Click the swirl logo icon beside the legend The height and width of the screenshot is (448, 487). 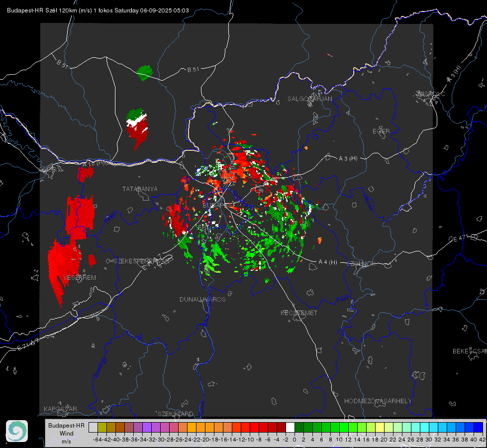(x=17, y=431)
